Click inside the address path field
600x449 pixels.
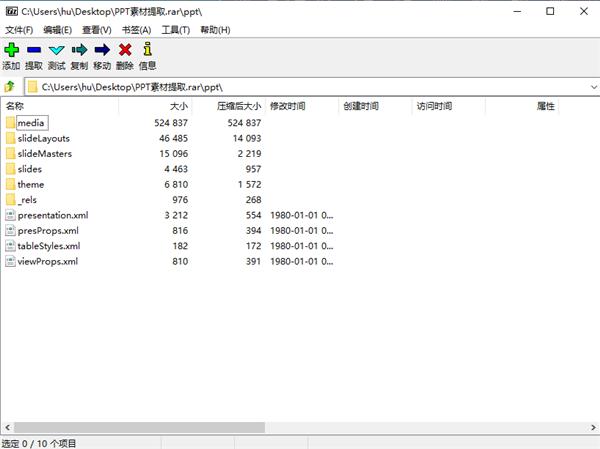[300, 87]
